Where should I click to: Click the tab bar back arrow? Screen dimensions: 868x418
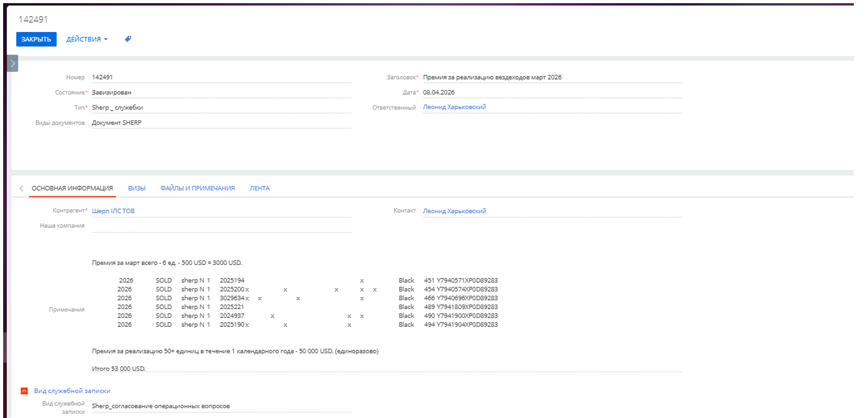(x=21, y=188)
